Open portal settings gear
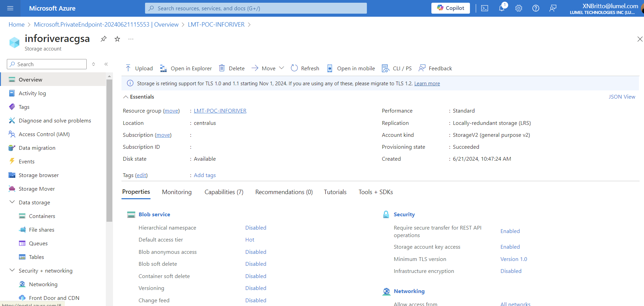This screenshot has width=644, height=306. click(518, 8)
